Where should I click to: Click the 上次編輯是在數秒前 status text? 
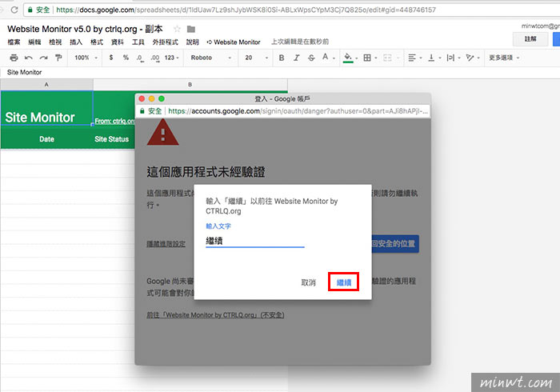tap(300, 42)
